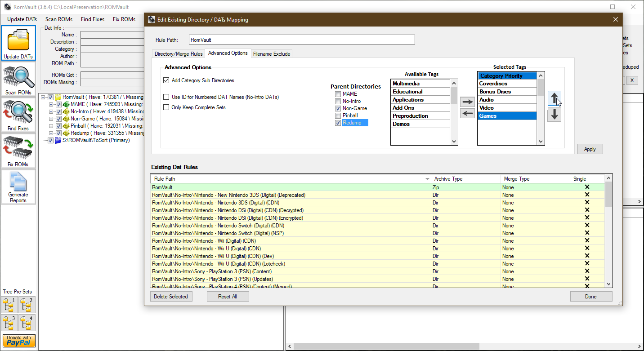This screenshot has height=351, width=644.
Task: Uncheck the MAME tree node checkbox
Action: tap(58, 104)
